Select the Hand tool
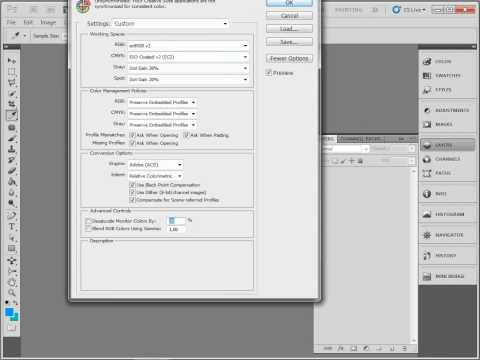This screenshot has height=360, width=480. pyautogui.click(x=12, y=282)
